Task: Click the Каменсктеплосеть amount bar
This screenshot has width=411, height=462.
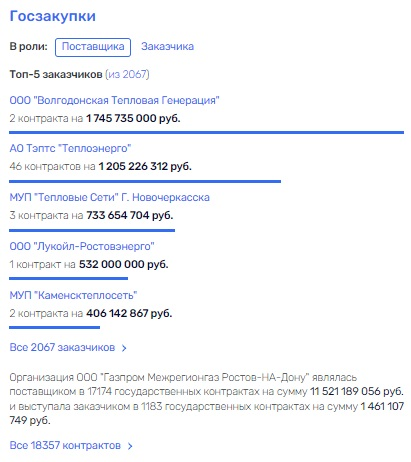Action: 54,327
